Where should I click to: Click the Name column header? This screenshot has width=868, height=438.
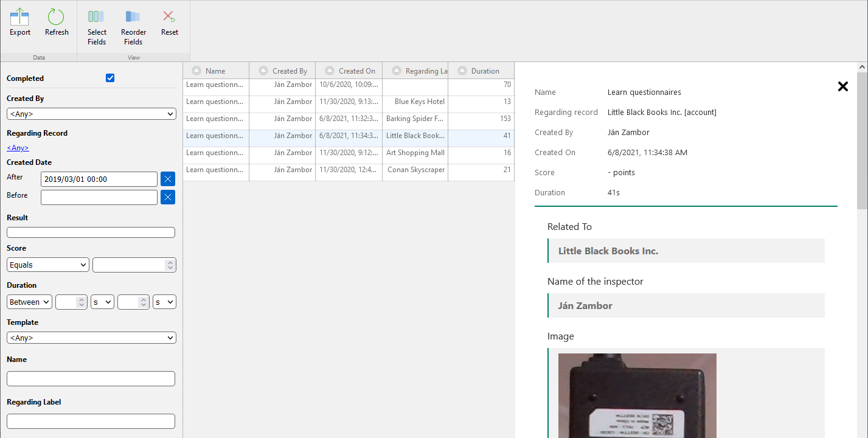[x=215, y=71]
